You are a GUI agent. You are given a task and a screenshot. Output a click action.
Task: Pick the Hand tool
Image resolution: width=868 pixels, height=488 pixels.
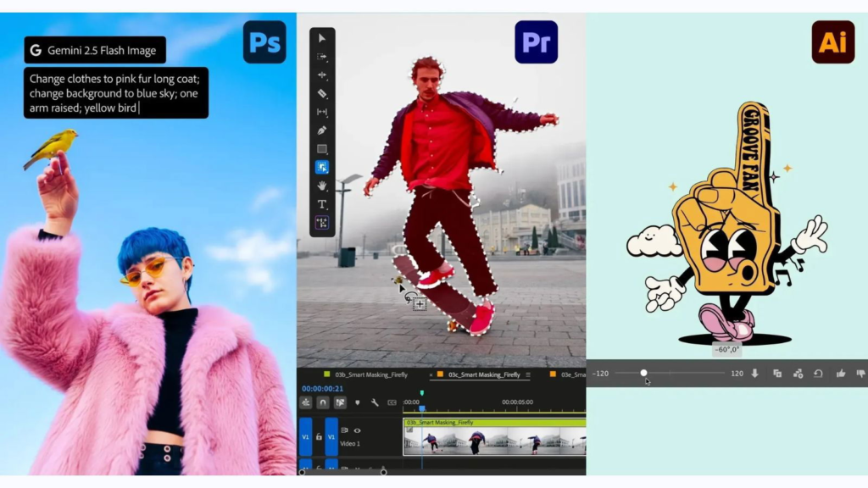322,186
